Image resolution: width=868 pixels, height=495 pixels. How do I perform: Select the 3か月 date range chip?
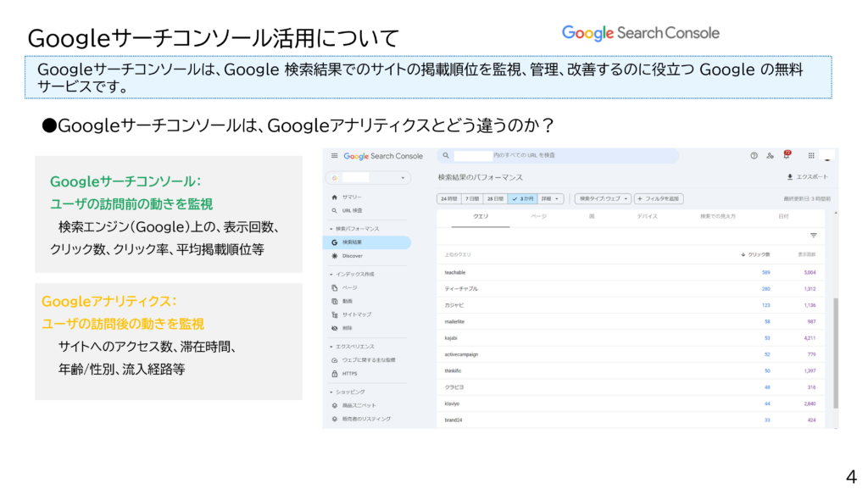[x=522, y=198]
